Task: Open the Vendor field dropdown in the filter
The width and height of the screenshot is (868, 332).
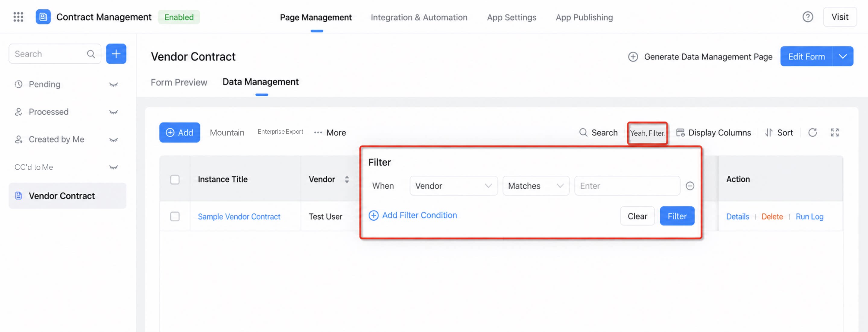Action: (454, 186)
